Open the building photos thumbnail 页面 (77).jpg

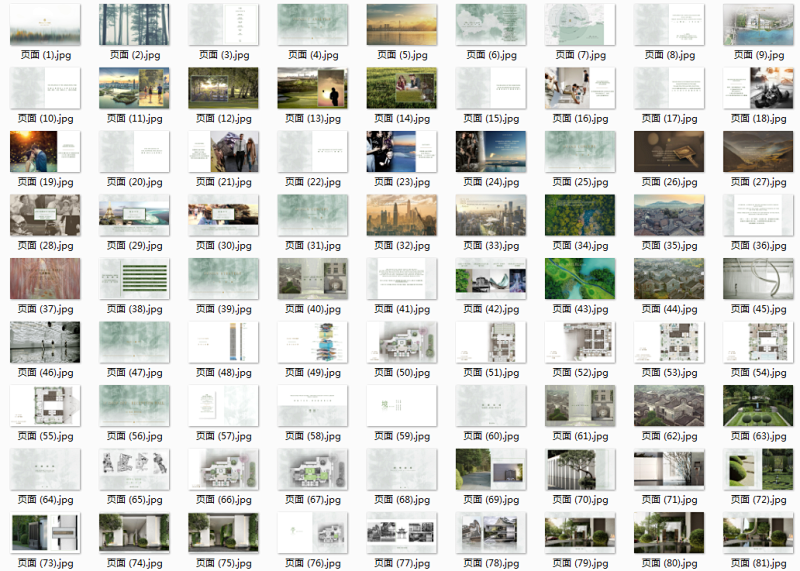pyautogui.click(x=401, y=533)
